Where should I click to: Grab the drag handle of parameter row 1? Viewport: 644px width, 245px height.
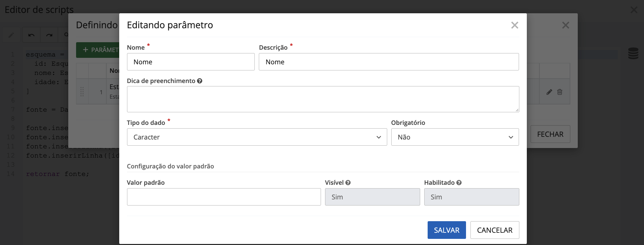pyautogui.click(x=82, y=92)
